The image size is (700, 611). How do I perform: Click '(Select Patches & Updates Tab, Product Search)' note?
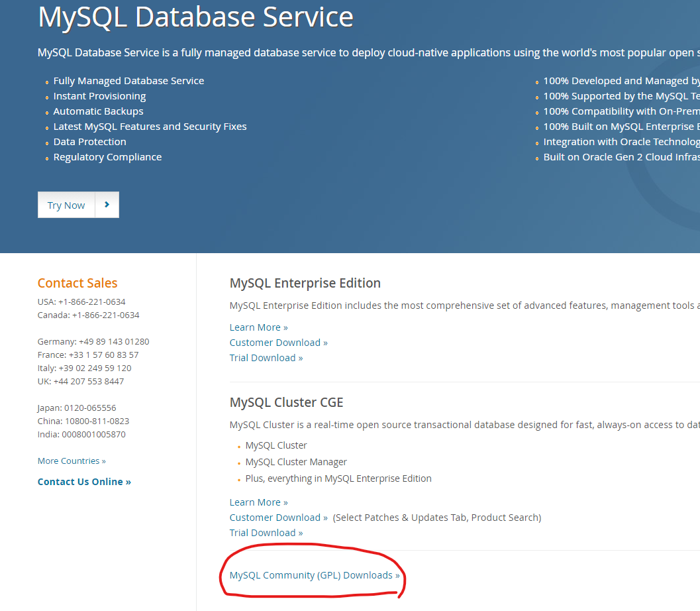tap(437, 518)
